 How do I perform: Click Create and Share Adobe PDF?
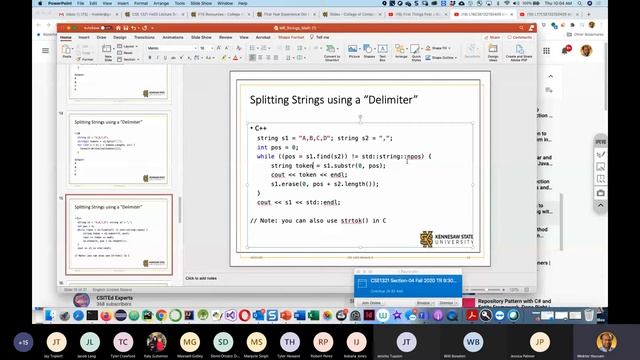coord(519,53)
